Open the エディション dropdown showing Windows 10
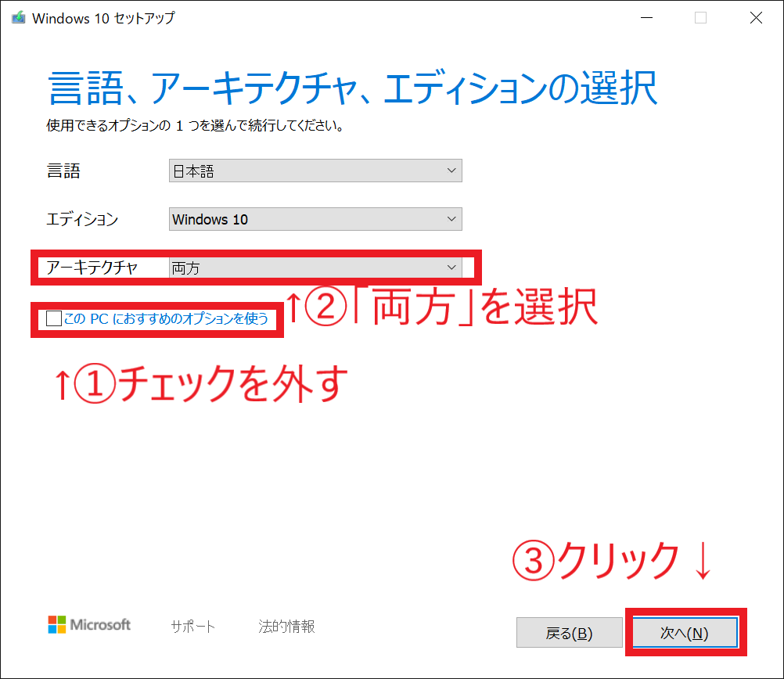 click(x=315, y=219)
